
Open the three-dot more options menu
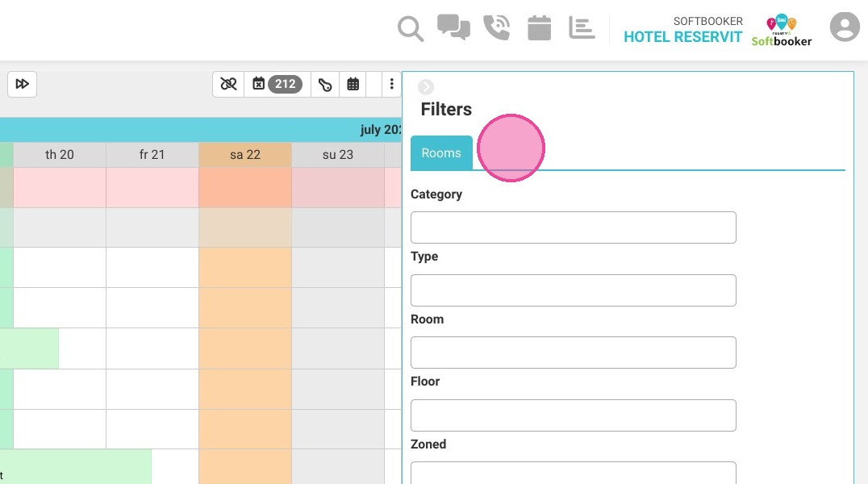(x=391, y=84)
